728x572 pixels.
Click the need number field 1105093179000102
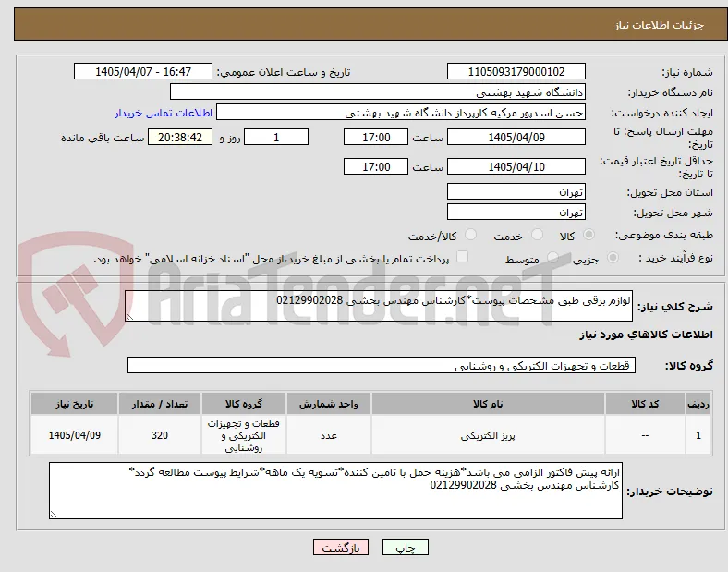tap(516, 71)
